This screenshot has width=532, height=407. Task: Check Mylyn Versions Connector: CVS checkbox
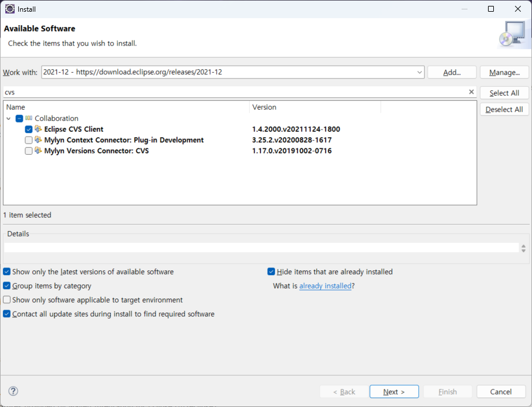[x=29, y=151]
